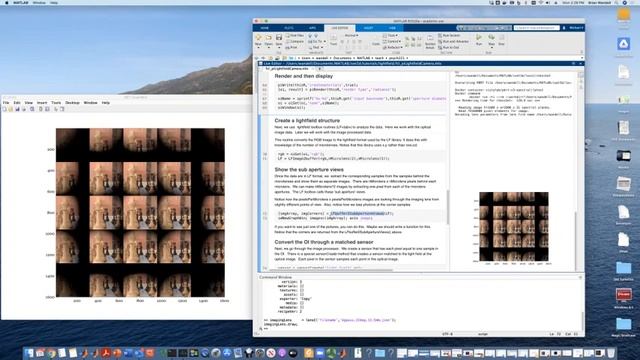
Task: Open the HOME ribbon tab in MATLAB
Action: (264, 28)
